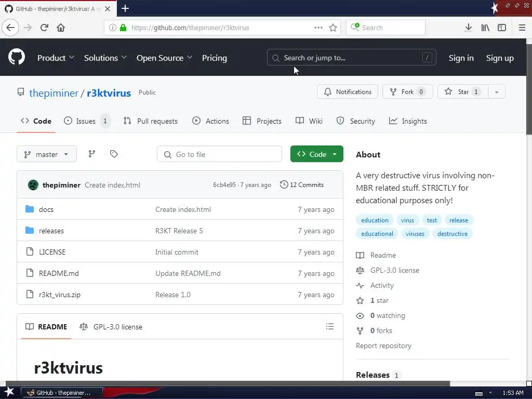Open the r3ktvirus repository name link
The image size is (532, 399).
[109, 93]
